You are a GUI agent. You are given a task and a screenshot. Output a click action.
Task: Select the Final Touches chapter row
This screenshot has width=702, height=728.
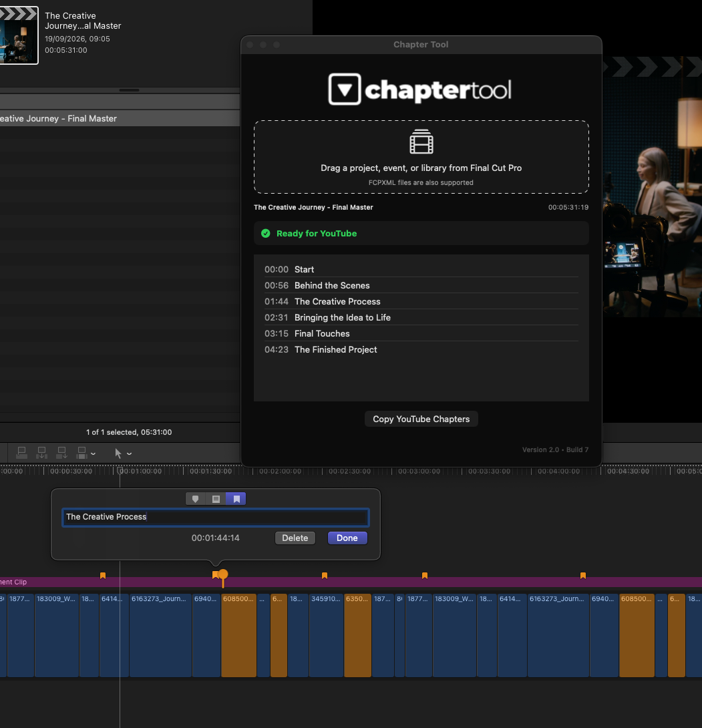pos(421,333)
